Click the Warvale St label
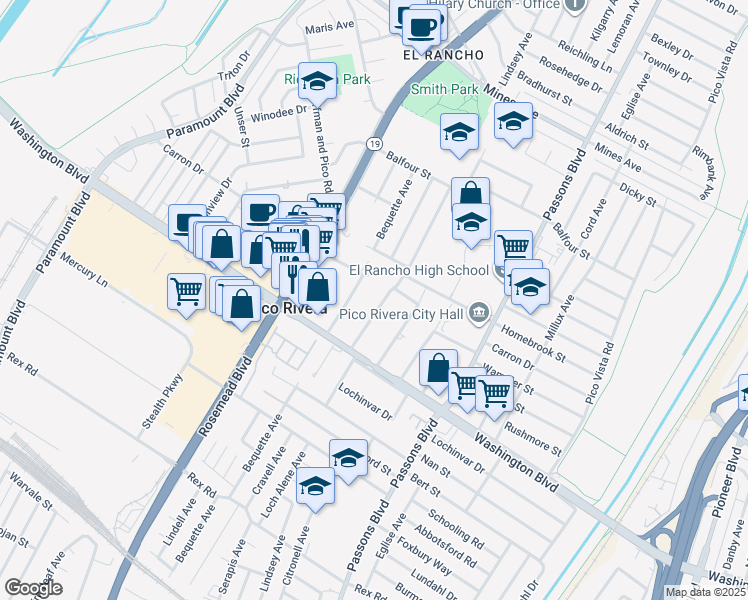Screen dimensions: 748x600 point(31,491)
